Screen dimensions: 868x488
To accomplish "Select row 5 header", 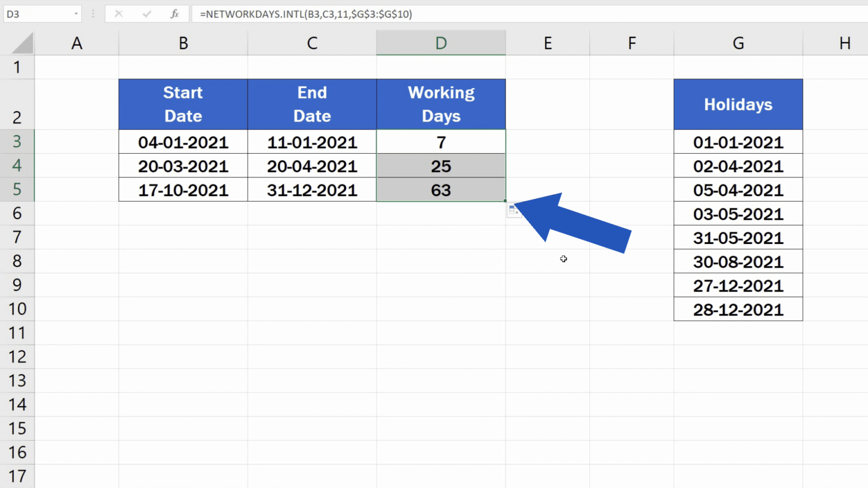I will (x=17, y=190).
